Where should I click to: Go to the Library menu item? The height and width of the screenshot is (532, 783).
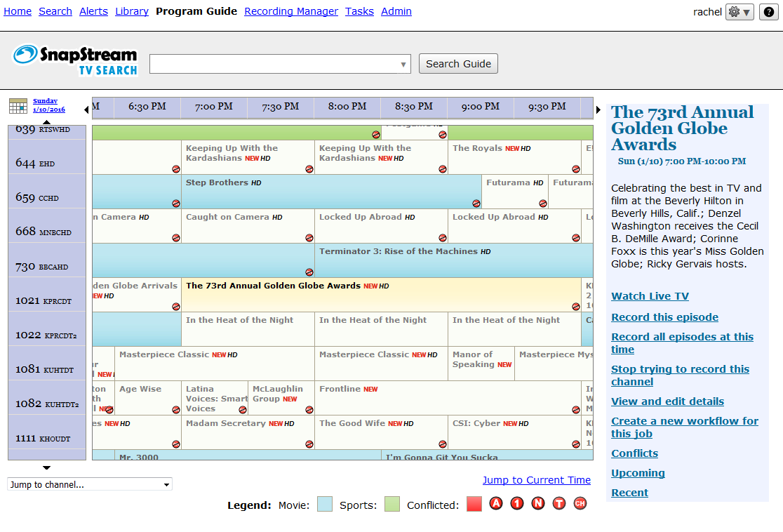pos(132,11)
